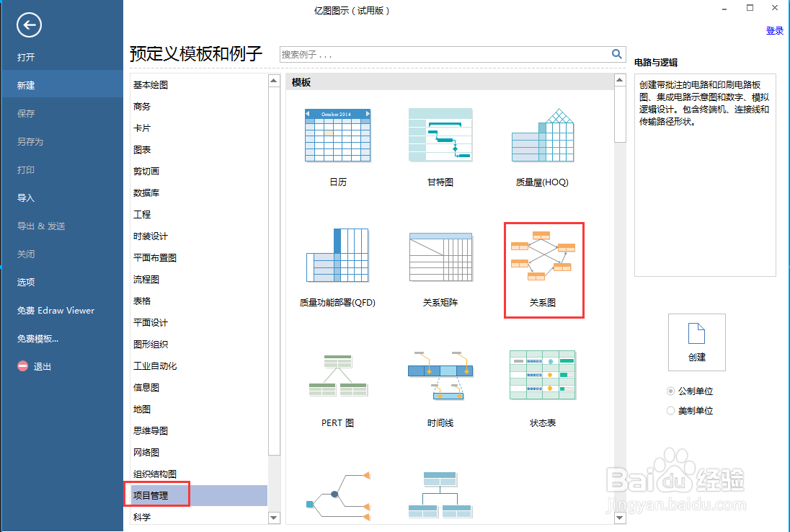Click the category list scrollbar thumb
The width and height of the screenshot is (790, 532).
tap(274, 271)
